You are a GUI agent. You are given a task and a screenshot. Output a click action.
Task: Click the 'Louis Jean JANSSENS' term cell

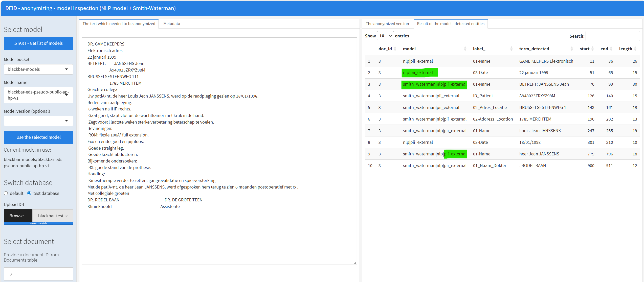point(540,131)
